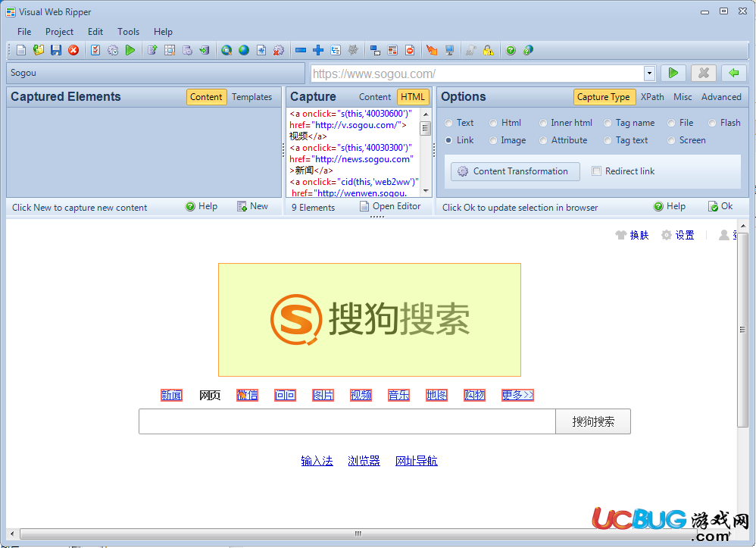Image resolution: width=756 pixels, height=548 pixels.
Task: Click the green Go button beside the URL field
Action: coord(673,73)
